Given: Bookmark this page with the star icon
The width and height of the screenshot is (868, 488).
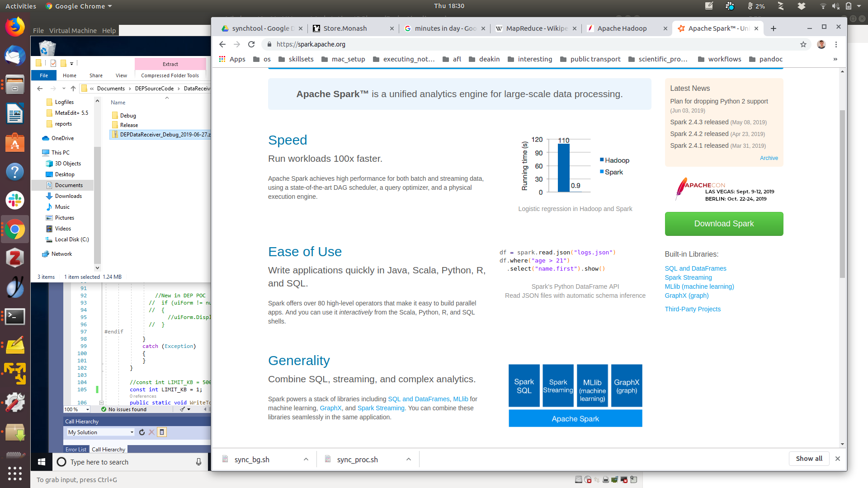Looking at the screenshot, I should point(803,44).
